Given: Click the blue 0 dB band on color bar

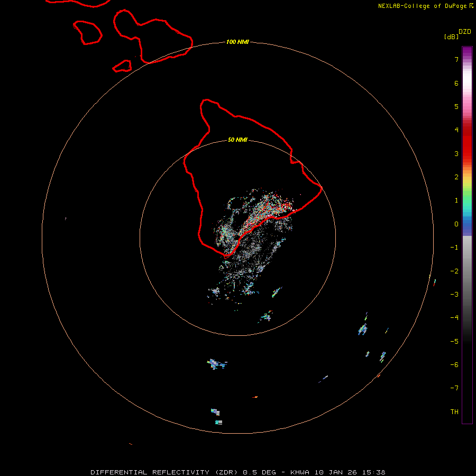Looking at the screenshot, I should pos(467,225).
